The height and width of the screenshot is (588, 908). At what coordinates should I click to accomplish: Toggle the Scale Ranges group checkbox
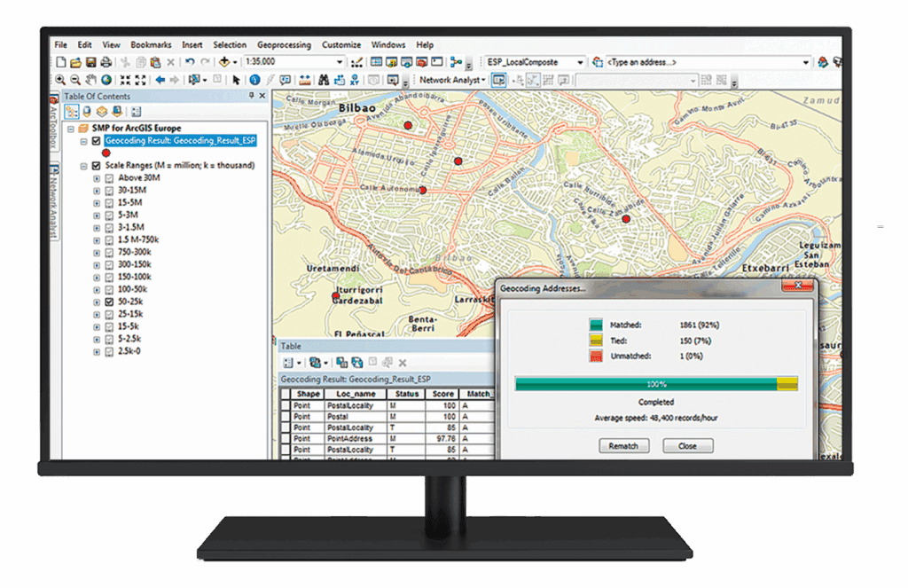point(96,166)
